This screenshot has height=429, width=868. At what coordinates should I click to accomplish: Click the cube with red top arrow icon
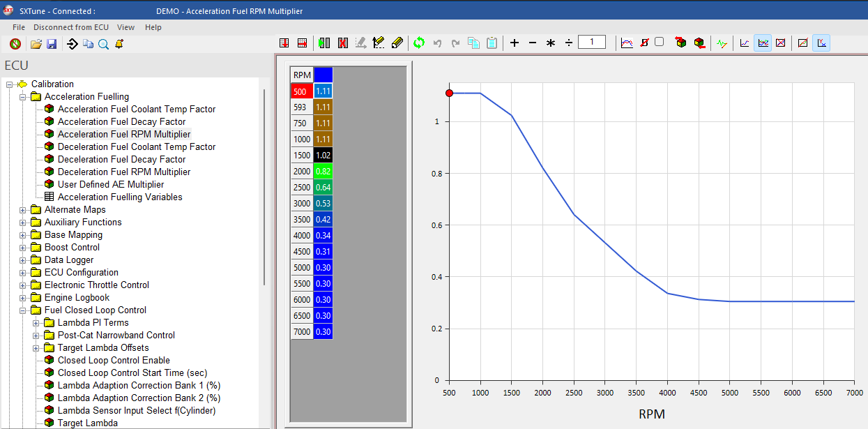pos(681,43)
